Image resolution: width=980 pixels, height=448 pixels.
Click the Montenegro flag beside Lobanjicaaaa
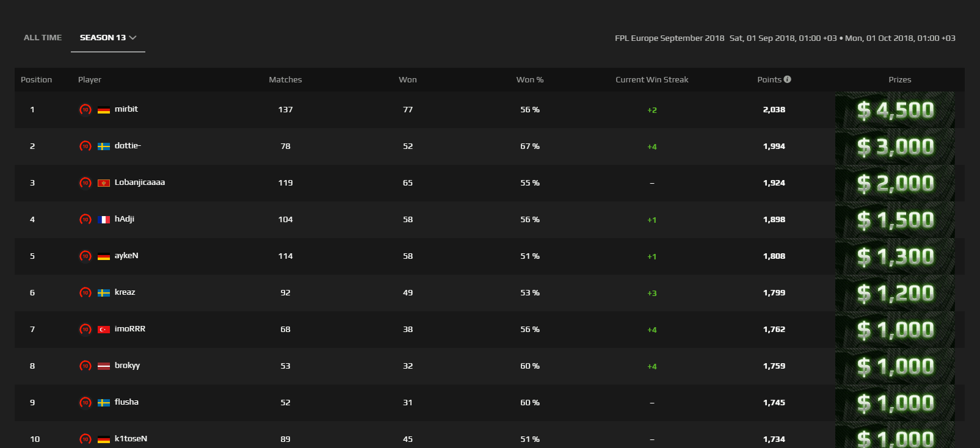point(104,183)
